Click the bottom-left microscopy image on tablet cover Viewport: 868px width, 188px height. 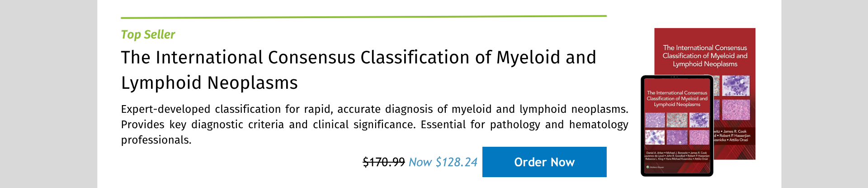pyautogui.click(x=655, y=137)
